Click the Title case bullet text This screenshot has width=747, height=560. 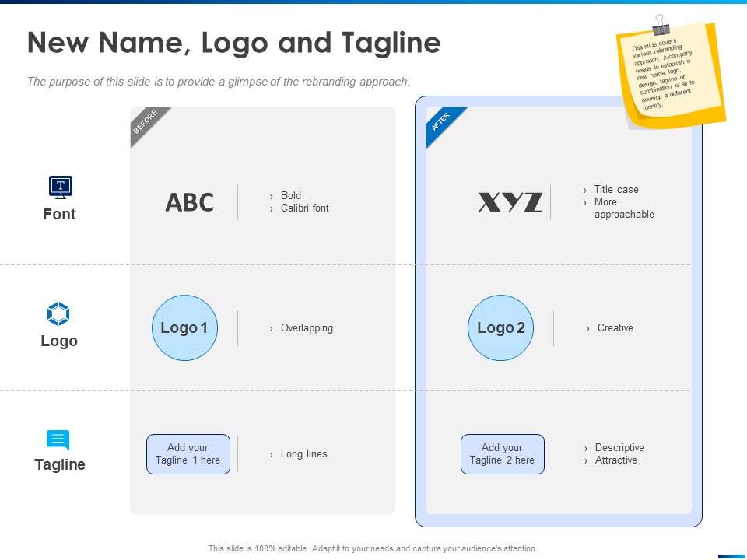(616, 190)
